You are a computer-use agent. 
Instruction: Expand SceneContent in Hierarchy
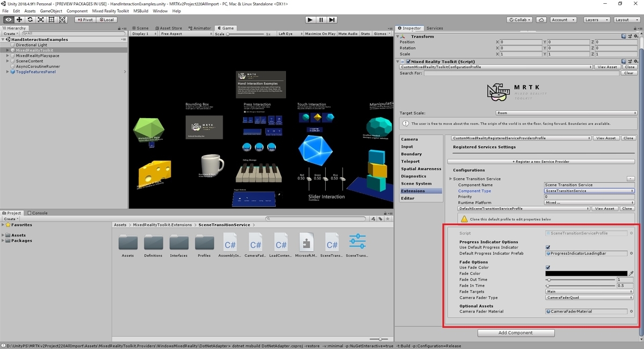click(8, 61)
